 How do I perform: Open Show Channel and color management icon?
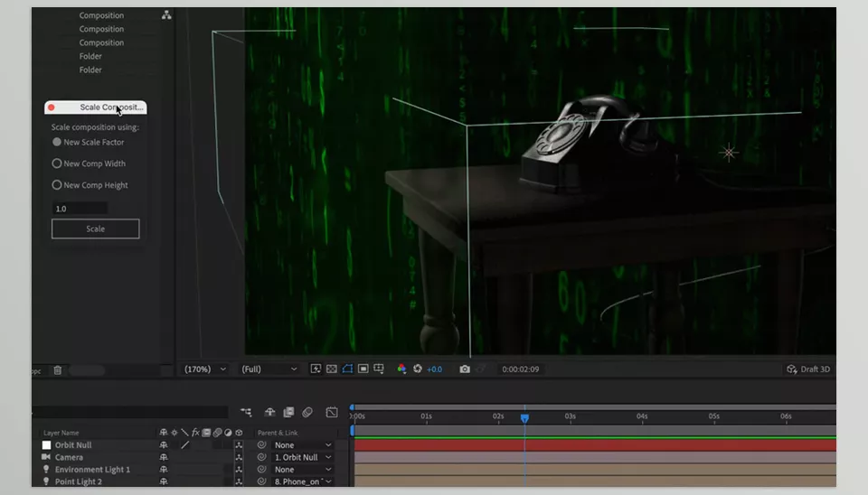[401, 369]
